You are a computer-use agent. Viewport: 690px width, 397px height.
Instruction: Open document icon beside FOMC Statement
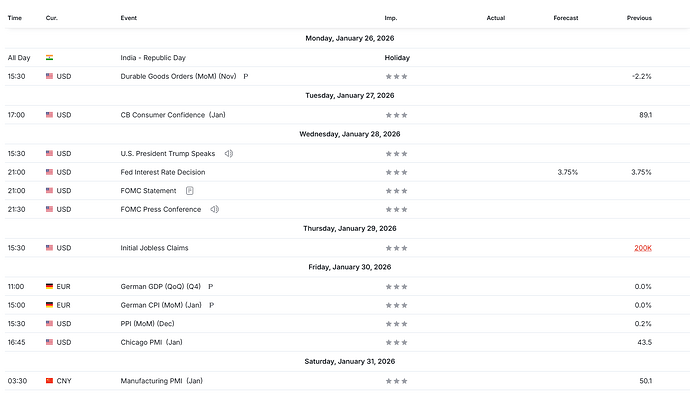pos(190,191)
